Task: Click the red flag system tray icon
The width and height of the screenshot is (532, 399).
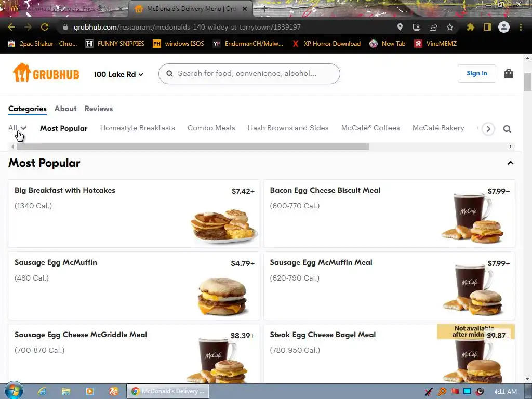Action: pyautogui.click(x=455, y=392)
